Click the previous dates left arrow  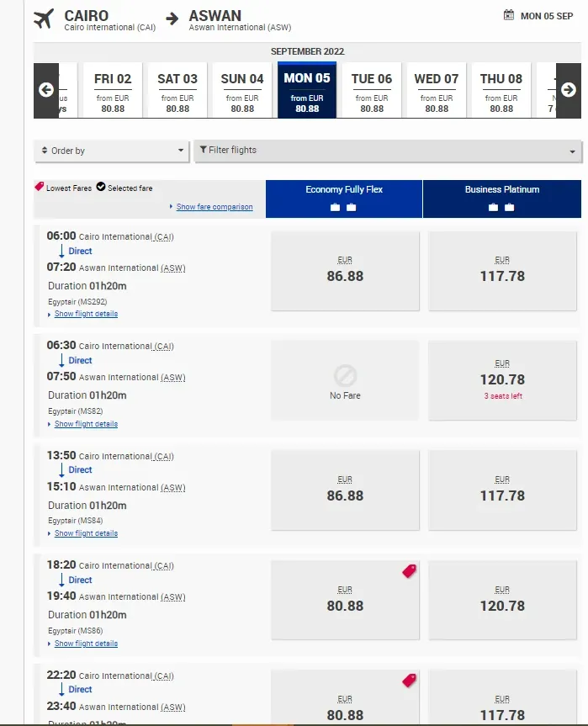coord(46,90)
